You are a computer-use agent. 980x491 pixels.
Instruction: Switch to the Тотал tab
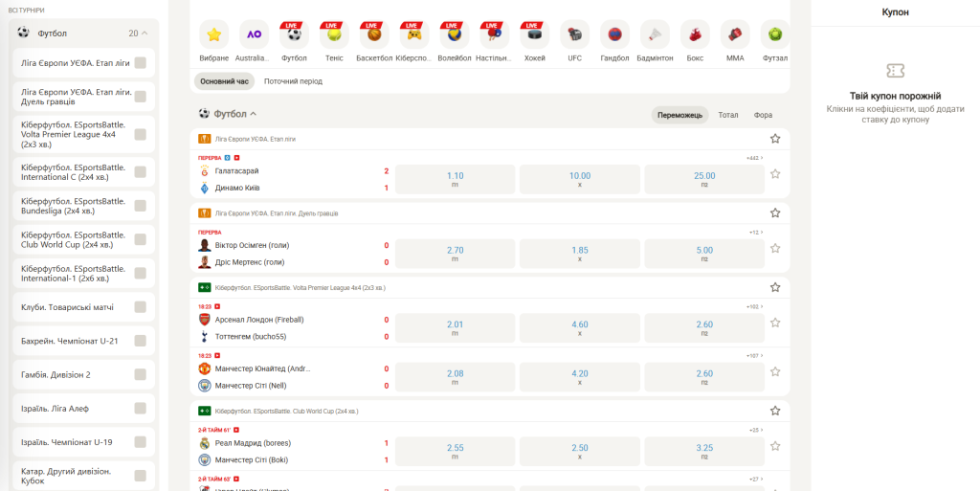728,115
